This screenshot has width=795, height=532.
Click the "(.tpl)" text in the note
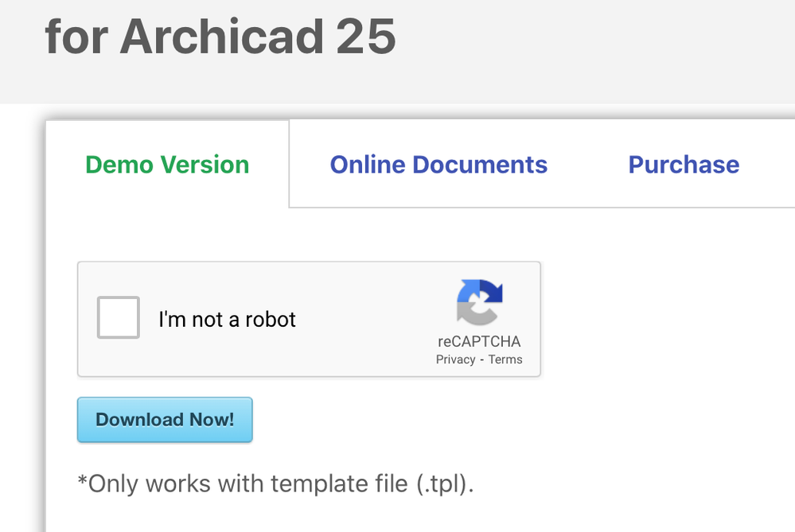click(444, 483)
